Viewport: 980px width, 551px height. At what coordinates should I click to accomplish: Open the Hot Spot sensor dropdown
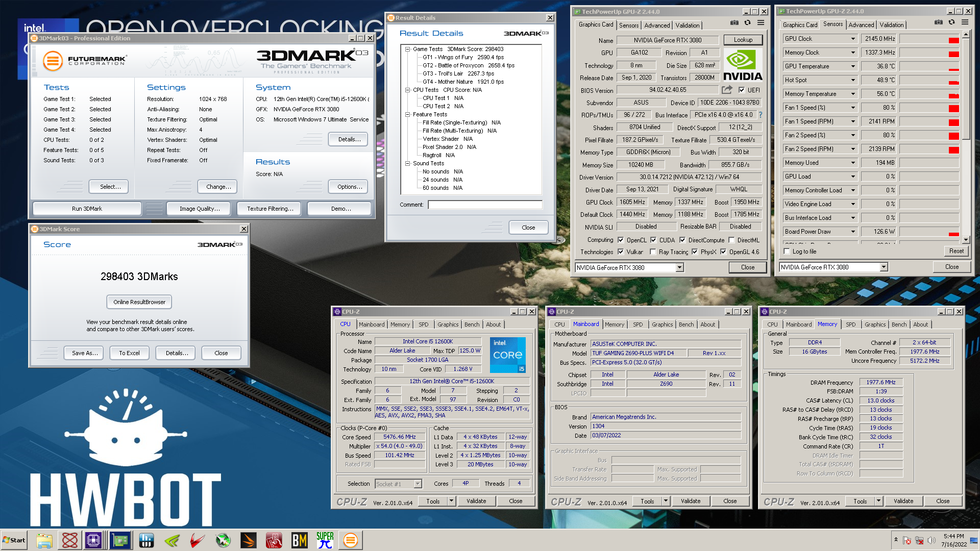tap(853, 80)
